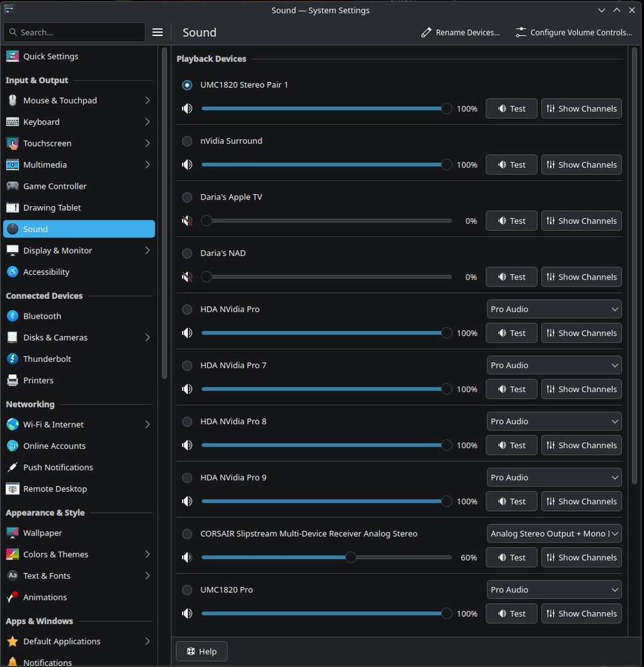This screenshot has height=667, width=644.
Task: Select HDA NVidia Pro 7 as default output
Action: point(187,366)
